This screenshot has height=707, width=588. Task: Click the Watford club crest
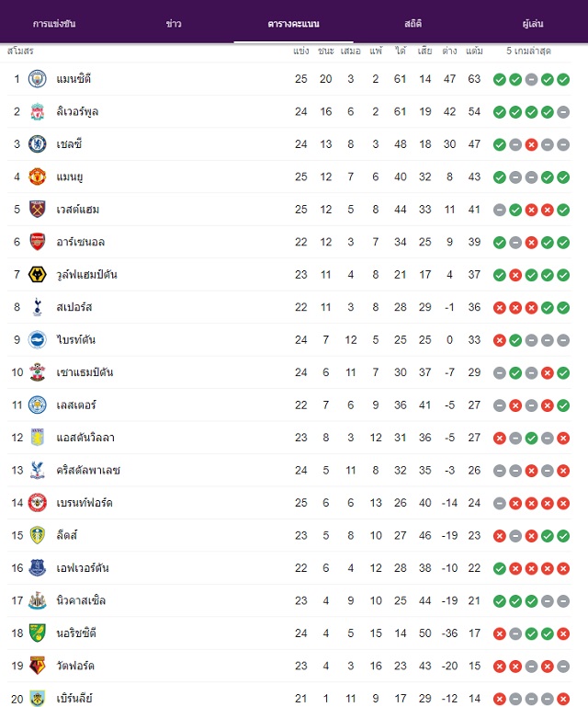(x=38, y=666)
